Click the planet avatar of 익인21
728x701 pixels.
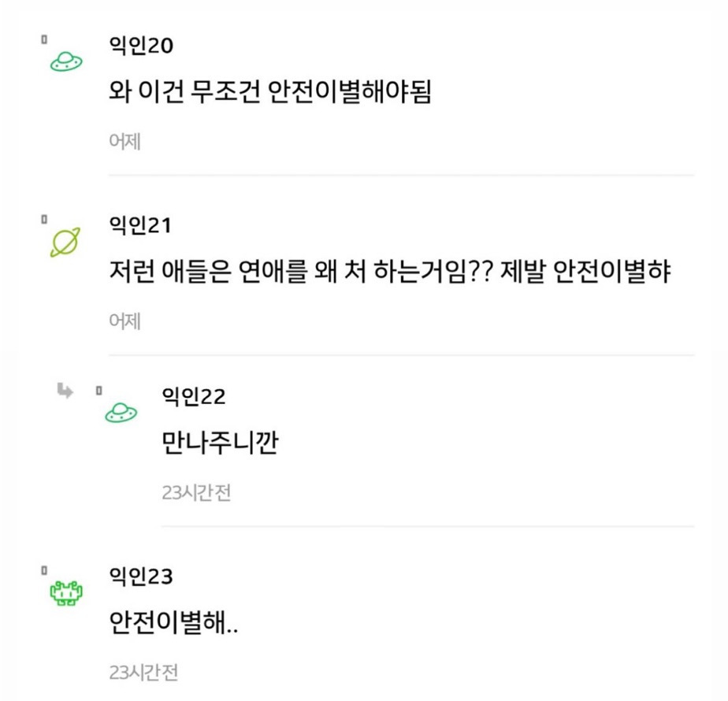point(66,243)
